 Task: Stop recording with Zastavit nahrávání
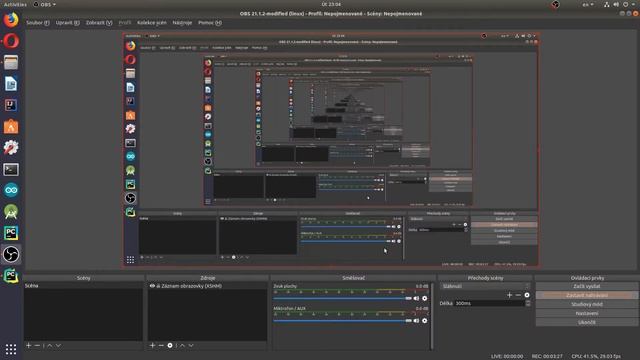(587, 295)
